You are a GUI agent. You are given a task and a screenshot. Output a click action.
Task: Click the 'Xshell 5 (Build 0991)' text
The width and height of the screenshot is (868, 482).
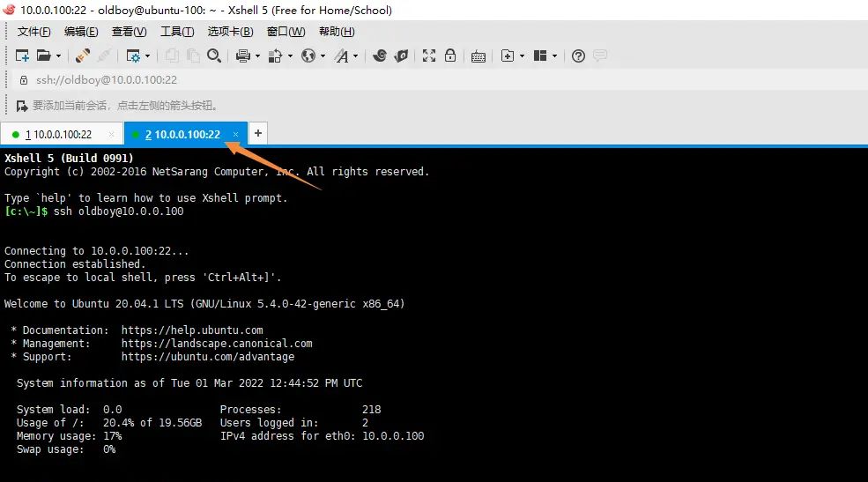coord(69,159)
